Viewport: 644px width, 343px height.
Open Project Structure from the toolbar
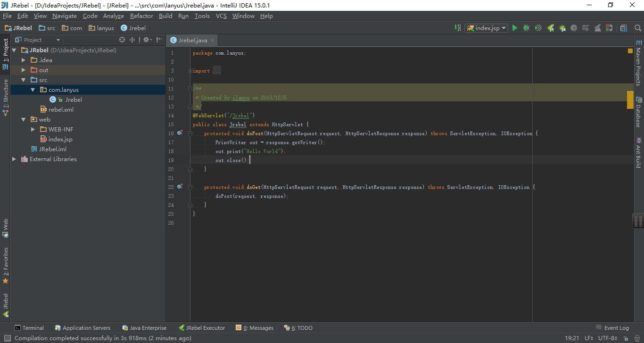pyautogui.click(x=624, y=28)
